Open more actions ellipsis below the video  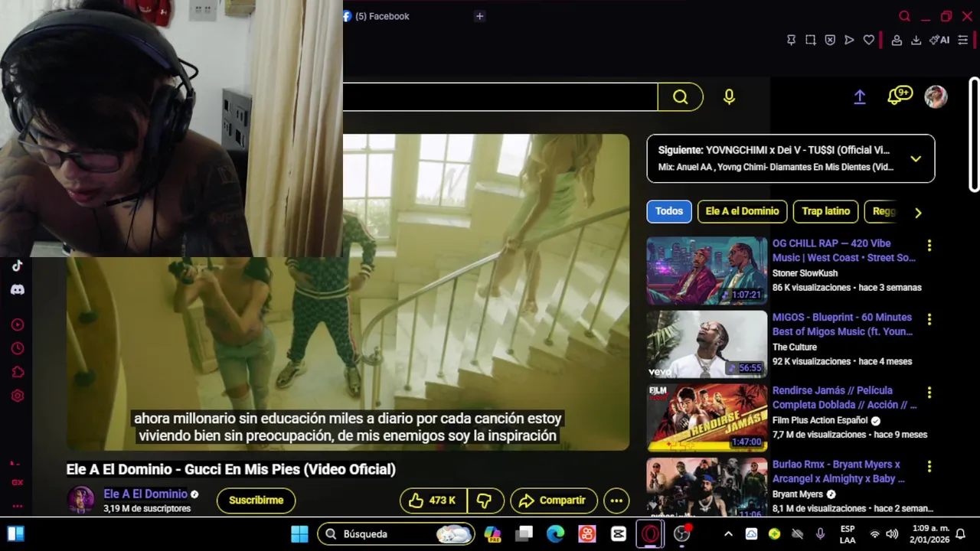(616, 500)
